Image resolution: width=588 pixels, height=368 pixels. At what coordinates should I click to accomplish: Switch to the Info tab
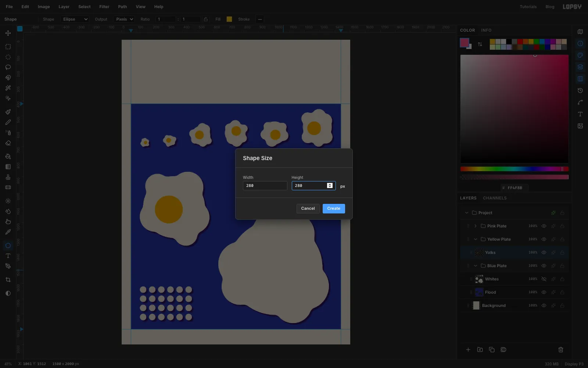coord(486,30)
